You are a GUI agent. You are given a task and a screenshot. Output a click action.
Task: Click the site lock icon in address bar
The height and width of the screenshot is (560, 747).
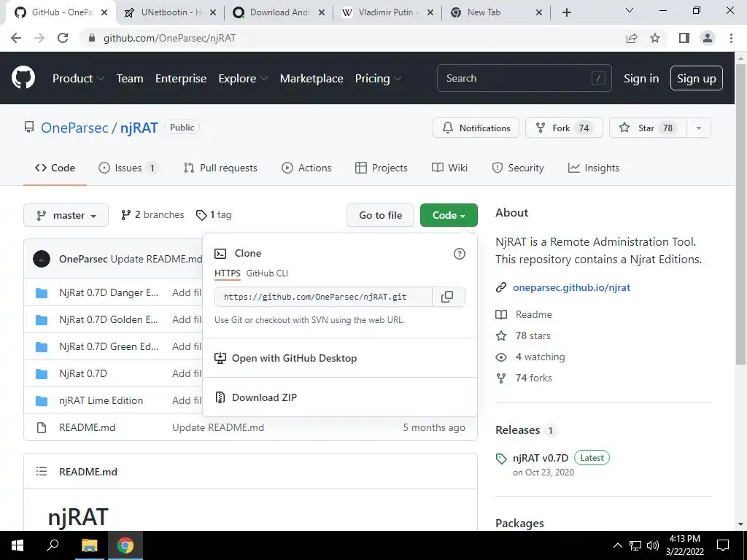coord(92,38)
